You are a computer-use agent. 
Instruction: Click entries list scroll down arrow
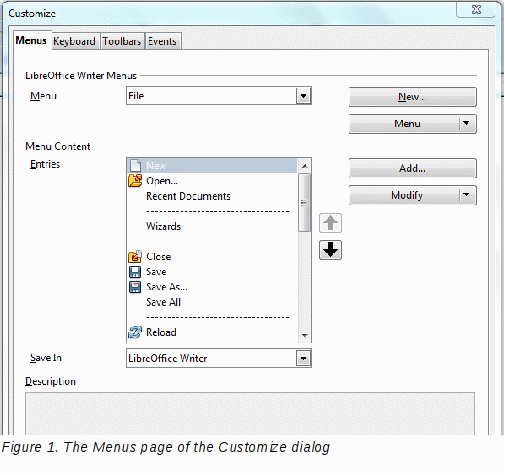pyautogui.click(x=304, y=335)
